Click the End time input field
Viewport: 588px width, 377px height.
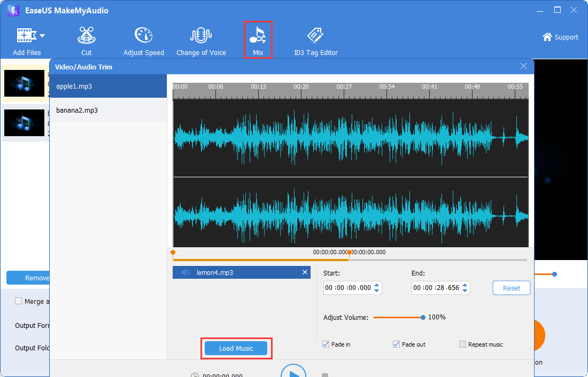[x=436, y=288]
